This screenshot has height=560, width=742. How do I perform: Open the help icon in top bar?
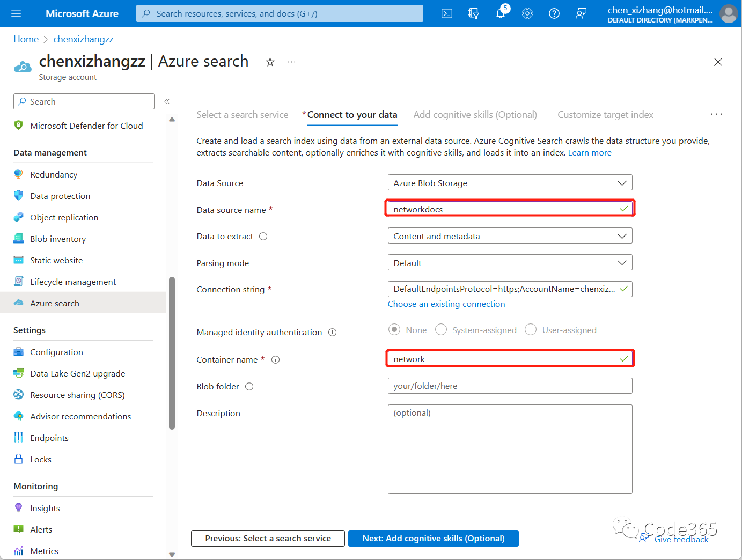(x=554, y=13)
